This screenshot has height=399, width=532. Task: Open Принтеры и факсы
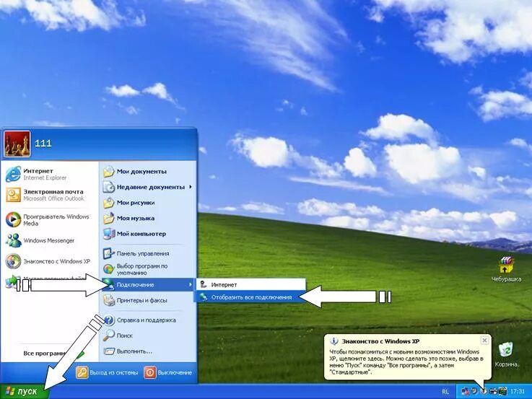(148, 300)
